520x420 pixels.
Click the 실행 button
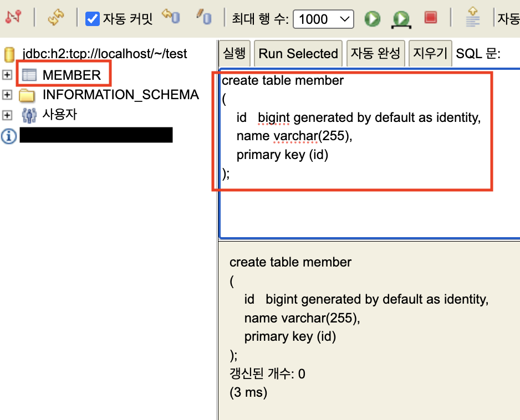coord(234,53)
